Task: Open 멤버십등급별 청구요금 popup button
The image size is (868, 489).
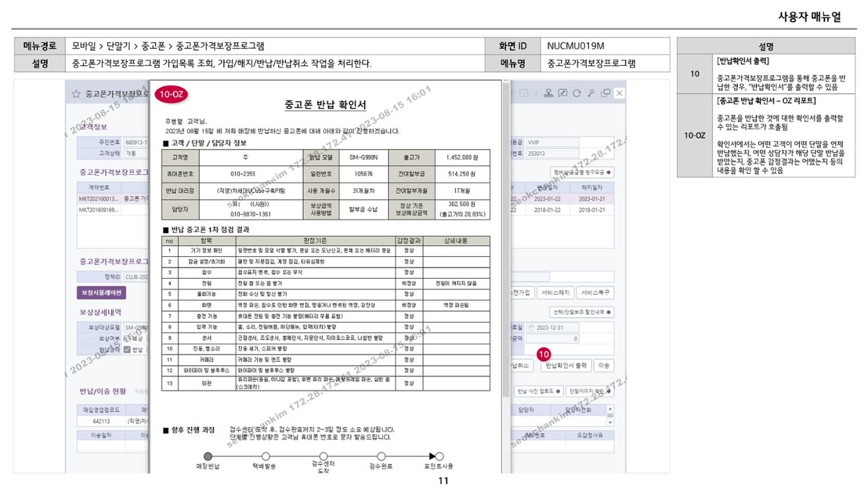Action: click(x=583, y=172)
